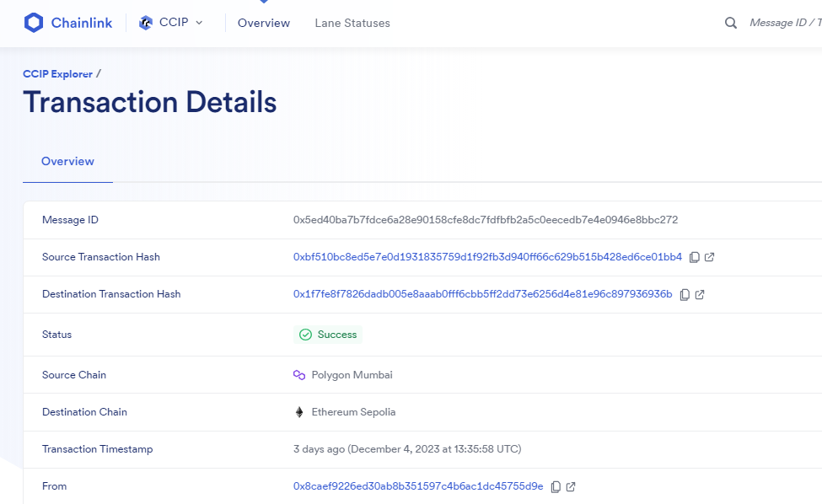
Task: Copy the From address
Action: [556, 486]
